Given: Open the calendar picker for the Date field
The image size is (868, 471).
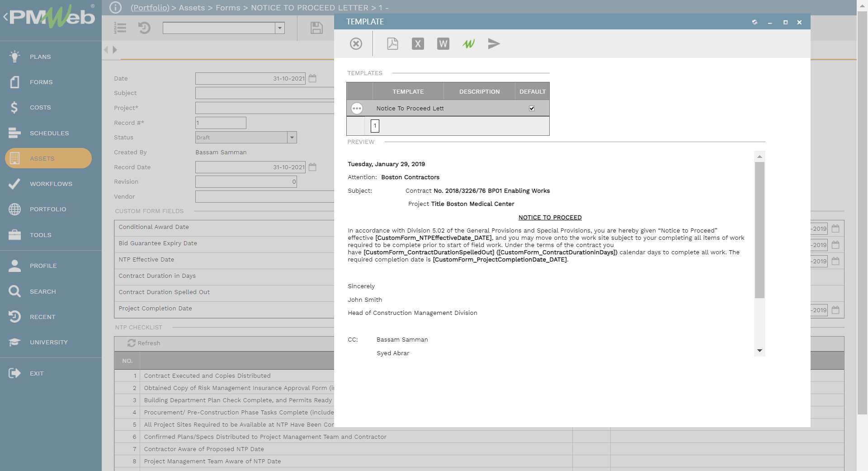Looking at the screenshot, I should (313, 78).
